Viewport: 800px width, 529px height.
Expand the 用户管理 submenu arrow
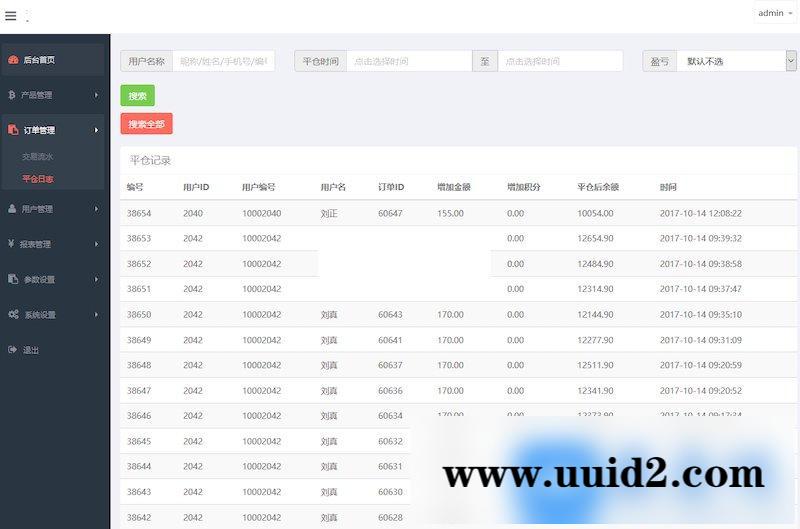pos(96,209)
